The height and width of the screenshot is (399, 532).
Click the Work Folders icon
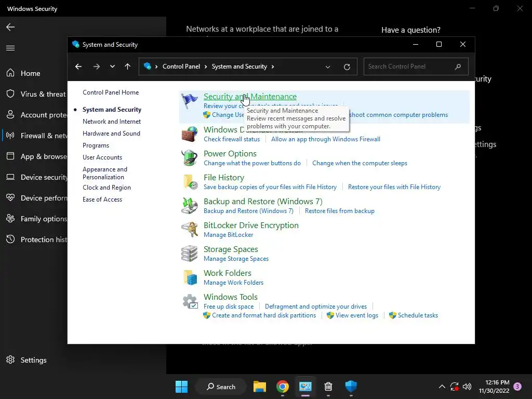(x=190, y=277)
